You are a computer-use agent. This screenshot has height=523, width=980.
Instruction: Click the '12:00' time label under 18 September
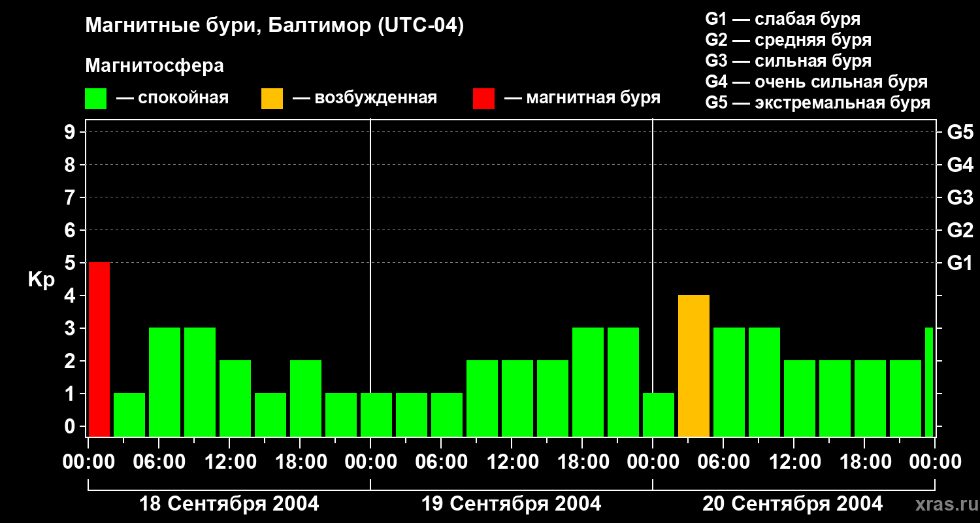[x=229, y=462]
